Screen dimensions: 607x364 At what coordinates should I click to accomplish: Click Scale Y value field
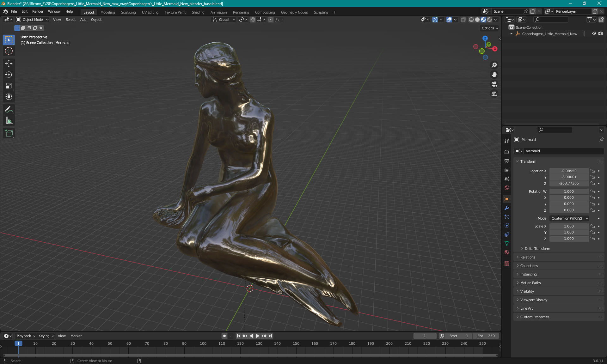click(569, 232)
